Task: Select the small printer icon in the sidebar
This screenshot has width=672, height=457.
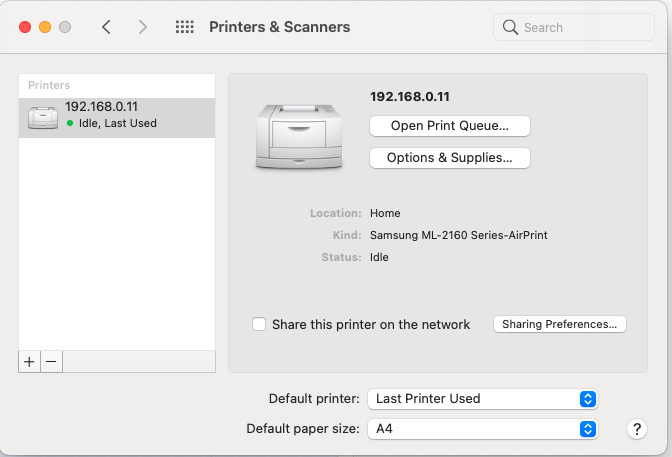Action: tap(43, 116)
